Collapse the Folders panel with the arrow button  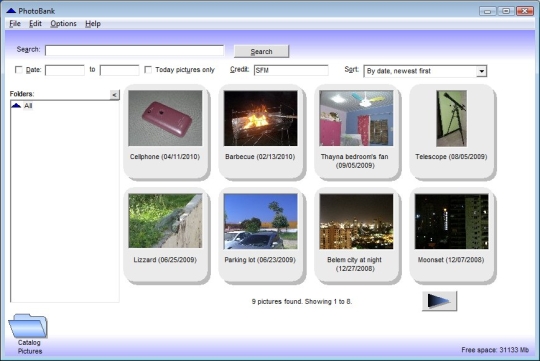point(114,95)
